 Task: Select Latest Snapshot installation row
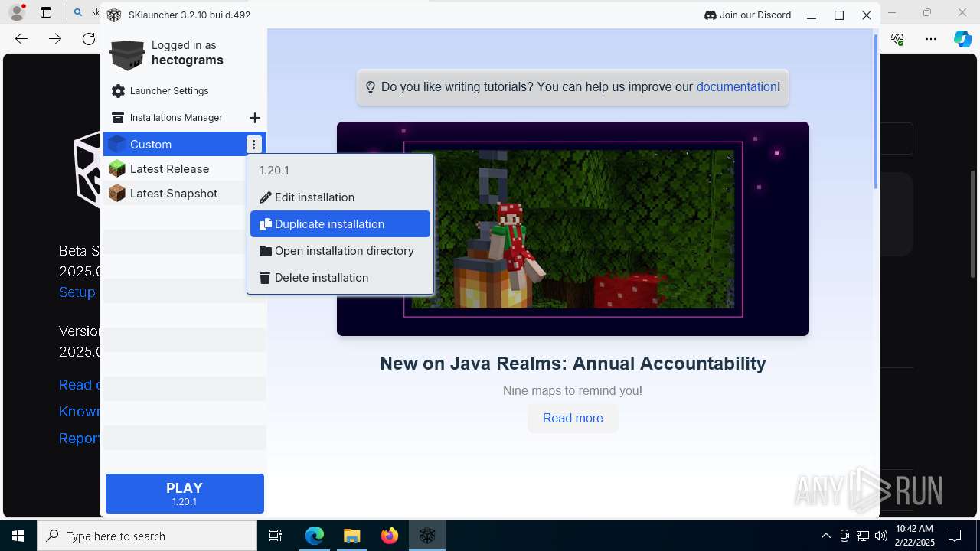pos(185,193)
